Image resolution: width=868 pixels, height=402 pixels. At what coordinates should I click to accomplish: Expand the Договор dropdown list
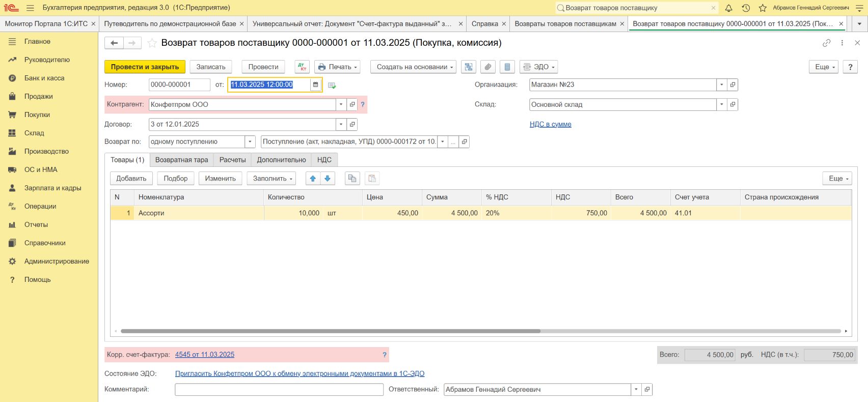tap(341, 124)
